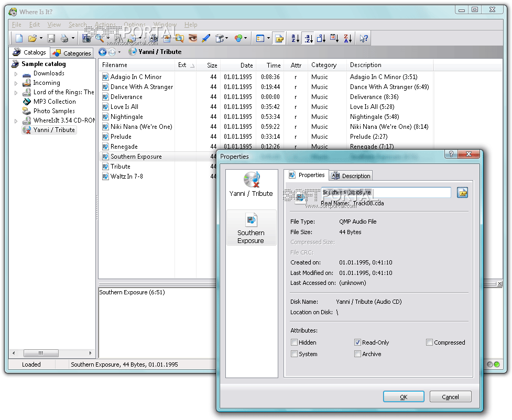Sort by the Filename column header
512x420 pixels.
(x=137, y=65)
